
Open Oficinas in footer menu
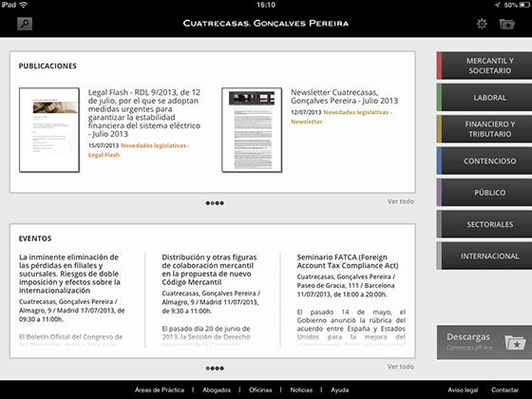pos(260,389)
